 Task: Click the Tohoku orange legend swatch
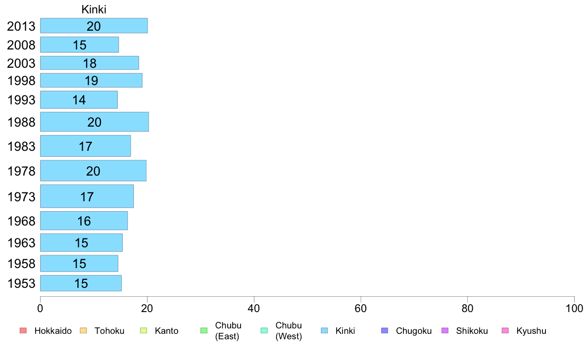coord(83,331)
